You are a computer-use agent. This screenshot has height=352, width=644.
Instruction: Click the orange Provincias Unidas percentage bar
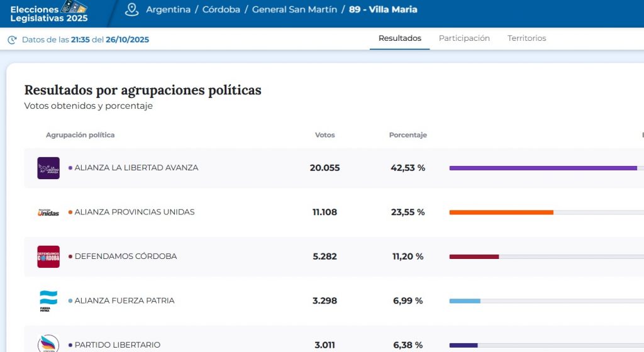click(x=501, y=212)
